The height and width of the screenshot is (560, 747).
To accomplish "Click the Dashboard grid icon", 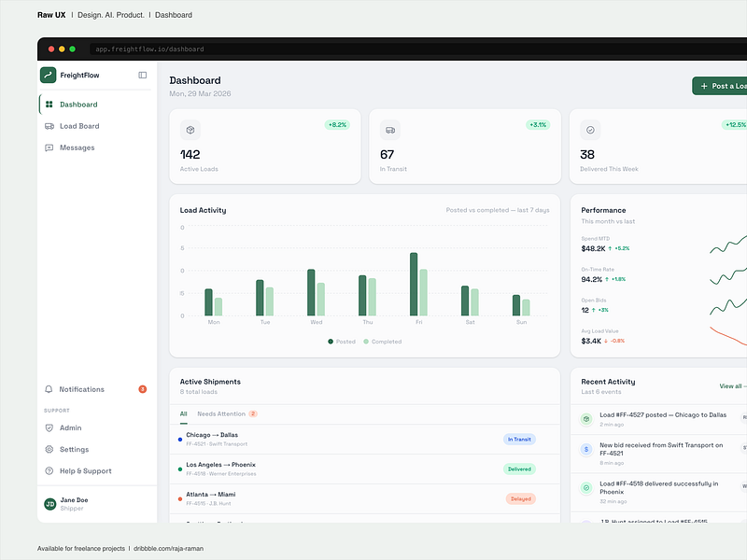I will click(49, 105).
